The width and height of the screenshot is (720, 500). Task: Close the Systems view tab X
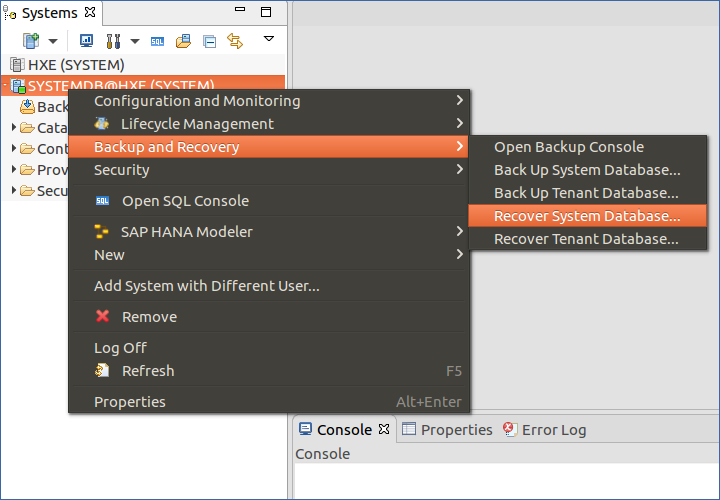coord(90,12)
